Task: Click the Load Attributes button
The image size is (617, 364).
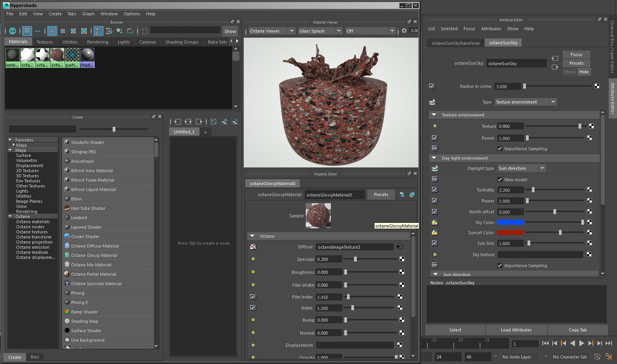Action: tap(516, 330)
